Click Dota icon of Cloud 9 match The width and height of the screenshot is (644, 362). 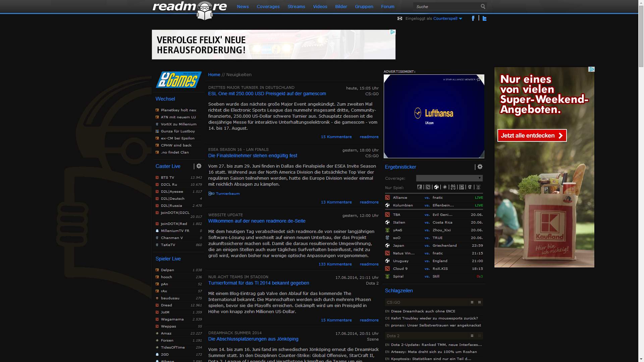point(387,268)
